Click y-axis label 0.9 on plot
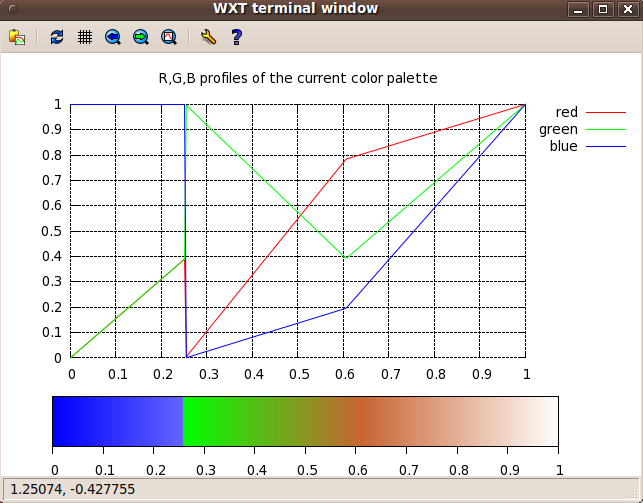The height and width of the screenshot is (503, 643). [52, 130]
